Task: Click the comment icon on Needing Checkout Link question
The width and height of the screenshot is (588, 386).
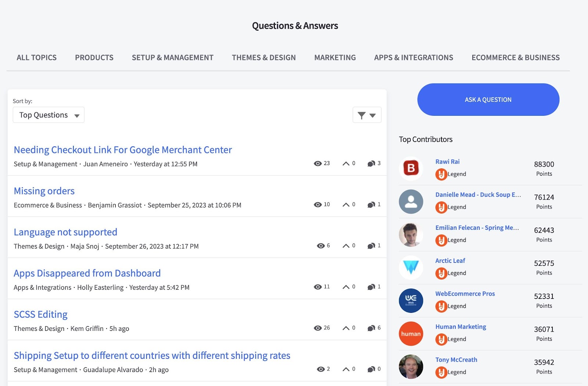Action: click(x=371, y=164)
